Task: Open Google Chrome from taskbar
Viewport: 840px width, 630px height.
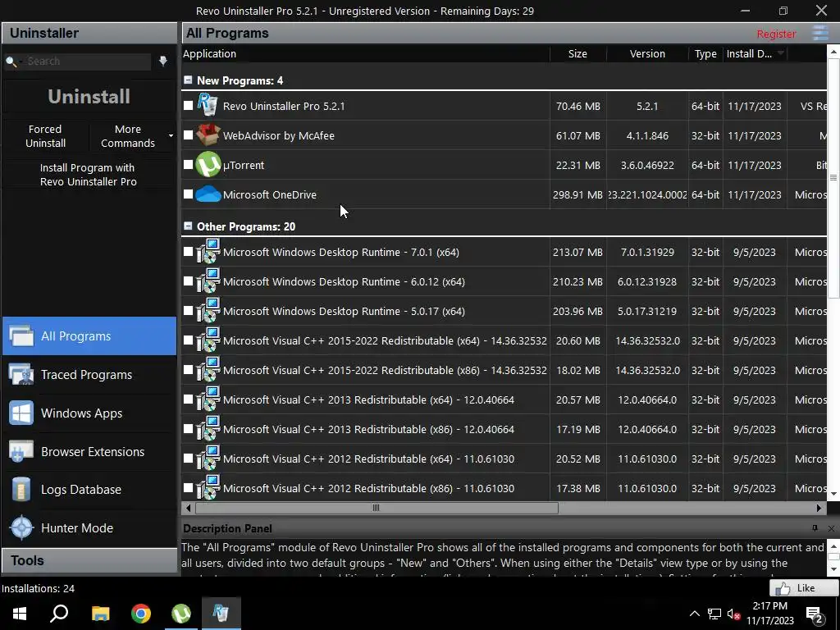Action: [141, 614]
